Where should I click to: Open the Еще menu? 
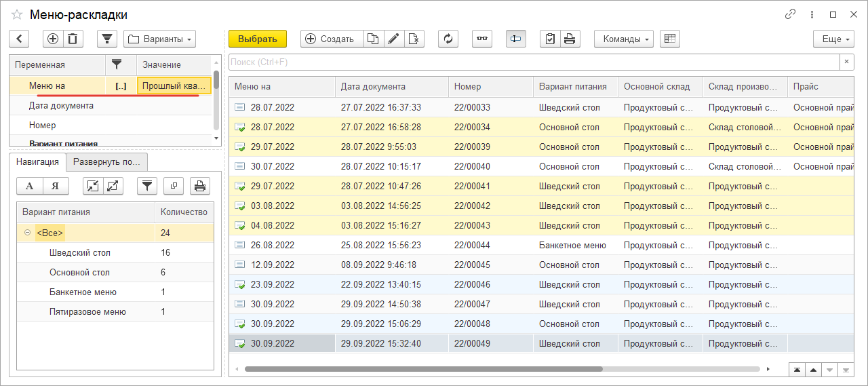[833, 39]
